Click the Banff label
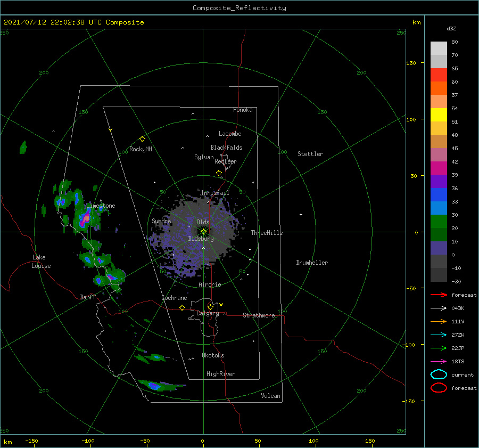 88,297
